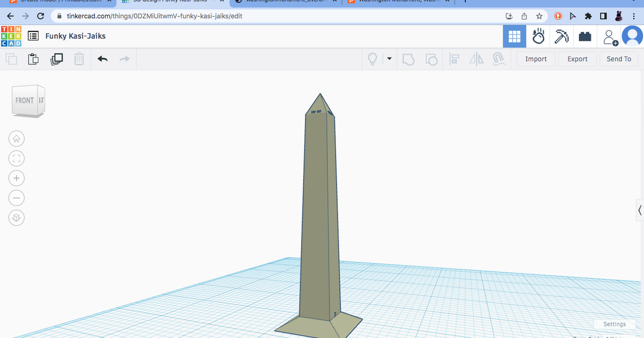This screenshot has width=644, height=338.
Task: Select the Group tool in the toolbar
Action: click(x=408, y=59)
